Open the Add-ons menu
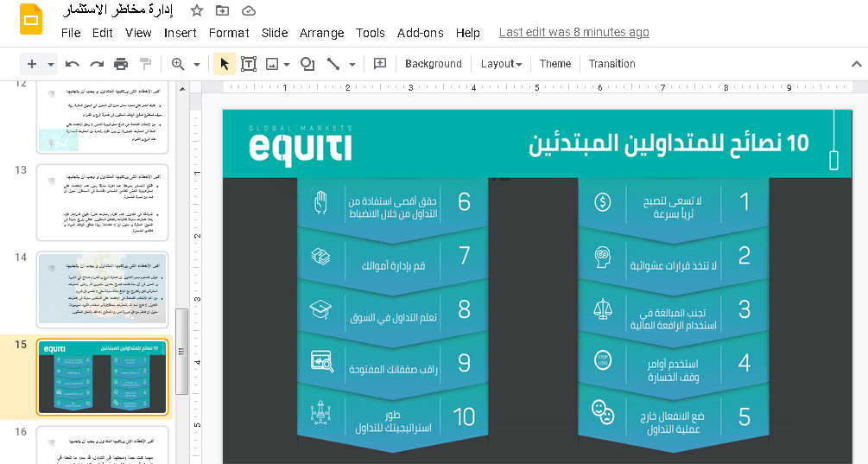The width and height of the screenshot is (868, 464). (420, 33)
